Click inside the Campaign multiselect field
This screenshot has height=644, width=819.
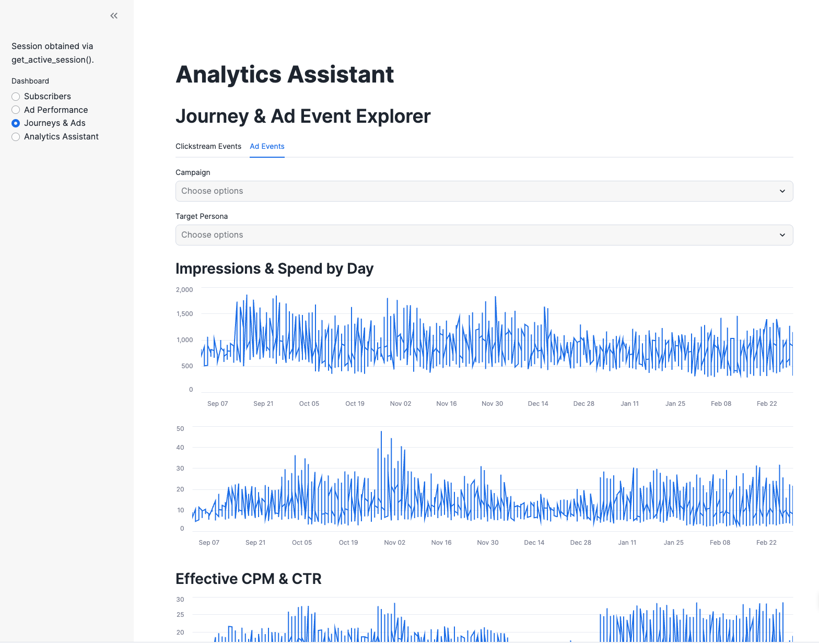pos(470,191)
